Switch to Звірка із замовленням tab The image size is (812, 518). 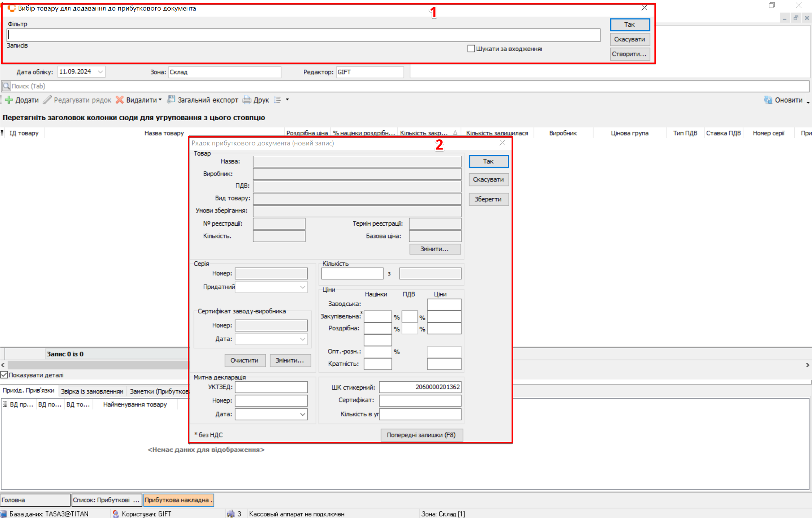[92, 391]
